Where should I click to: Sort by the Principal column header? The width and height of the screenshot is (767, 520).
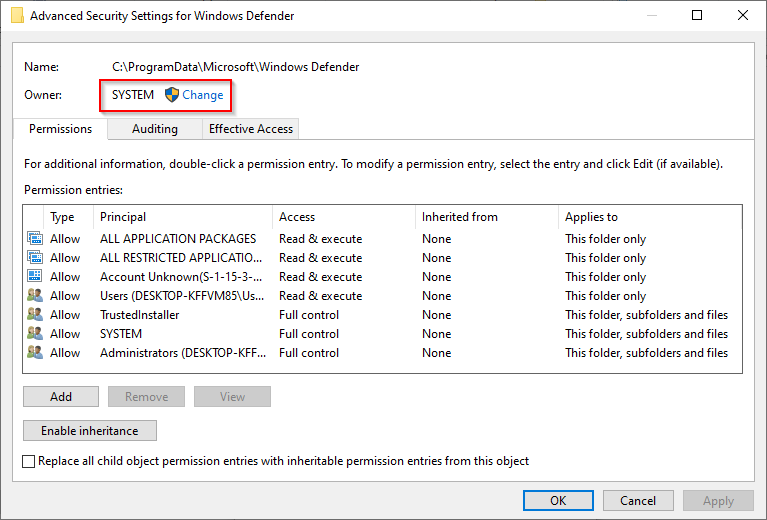(x=182, y=217)
